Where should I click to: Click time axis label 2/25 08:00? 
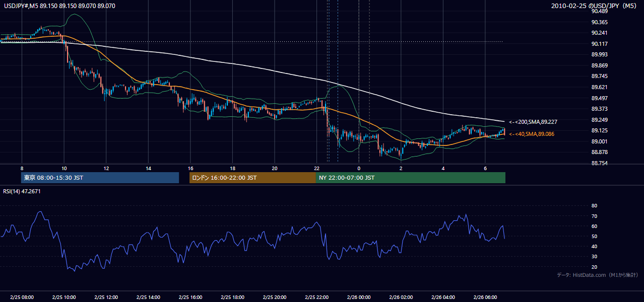(x=22, y=297)
